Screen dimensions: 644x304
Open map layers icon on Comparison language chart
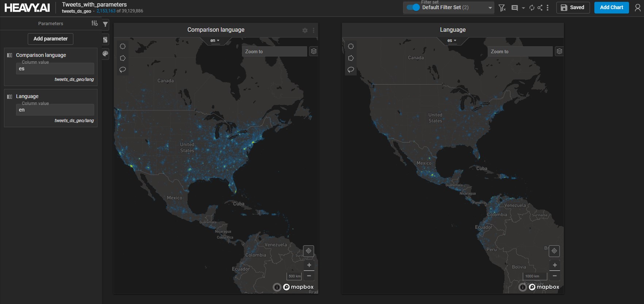tap(314, 51)
